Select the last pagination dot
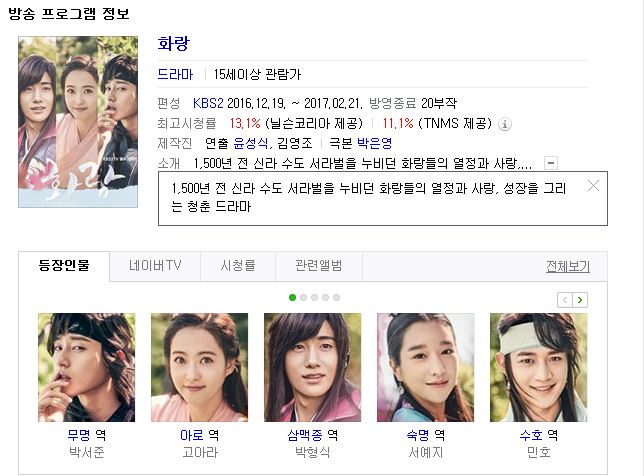The height and width of the screenshot is (476, 644). tap(336, 297)
